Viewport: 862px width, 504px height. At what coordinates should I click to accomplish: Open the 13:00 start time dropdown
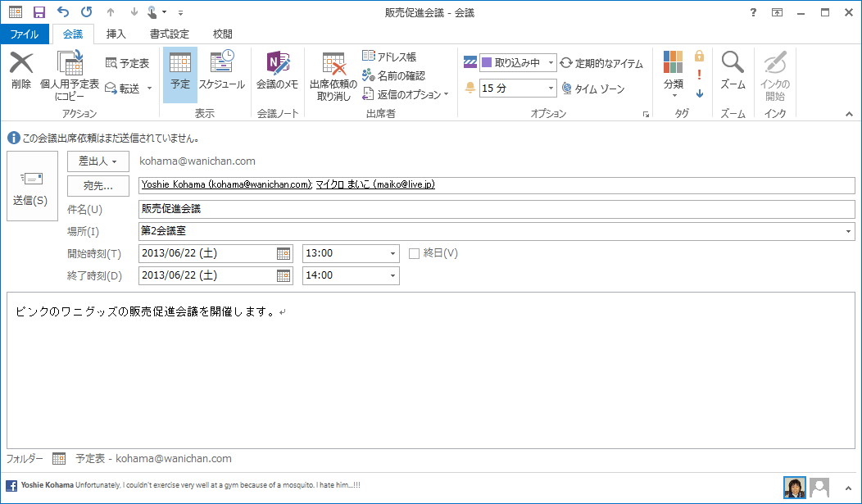pyautogui.click(x=392, y=253)
